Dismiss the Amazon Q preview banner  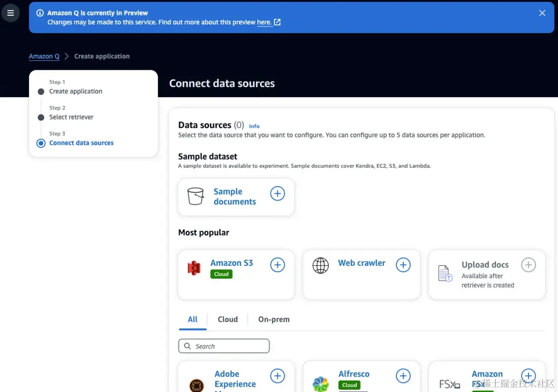tap(542, 13)
